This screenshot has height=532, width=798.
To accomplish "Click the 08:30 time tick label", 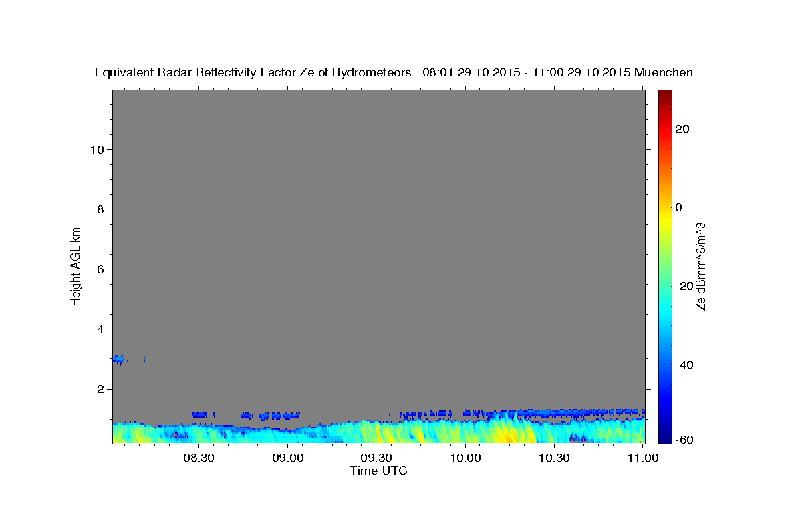I will tap(199, 458).
